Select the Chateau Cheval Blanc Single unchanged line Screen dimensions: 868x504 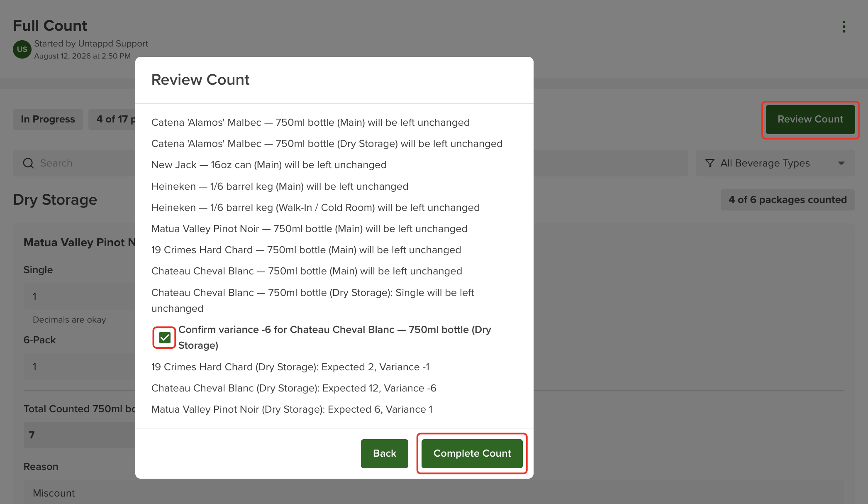coord(313,301)
